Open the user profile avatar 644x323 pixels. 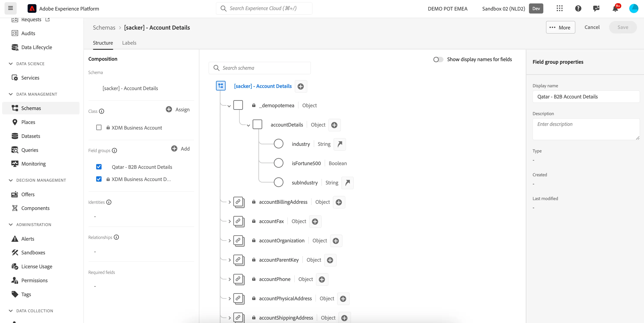tap(634, 9)
